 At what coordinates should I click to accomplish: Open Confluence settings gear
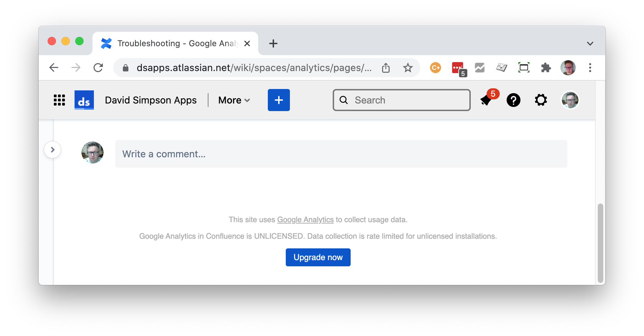pos(541,100)
